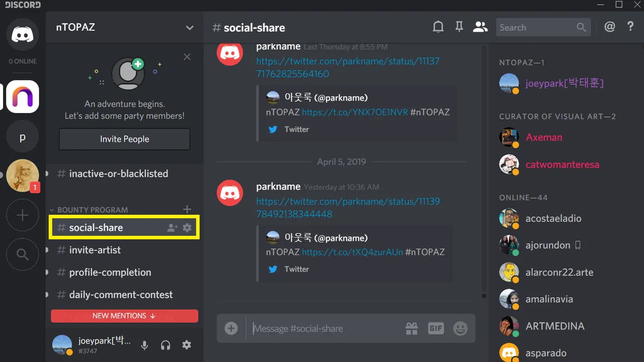644x362 pixels.
Task: Open server discovery search icon
Action: click(x=23, y=254)
